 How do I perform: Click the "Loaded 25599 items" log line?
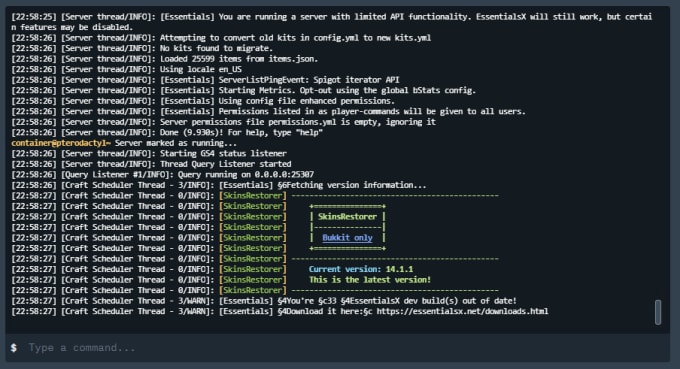[x=165, y=59]
